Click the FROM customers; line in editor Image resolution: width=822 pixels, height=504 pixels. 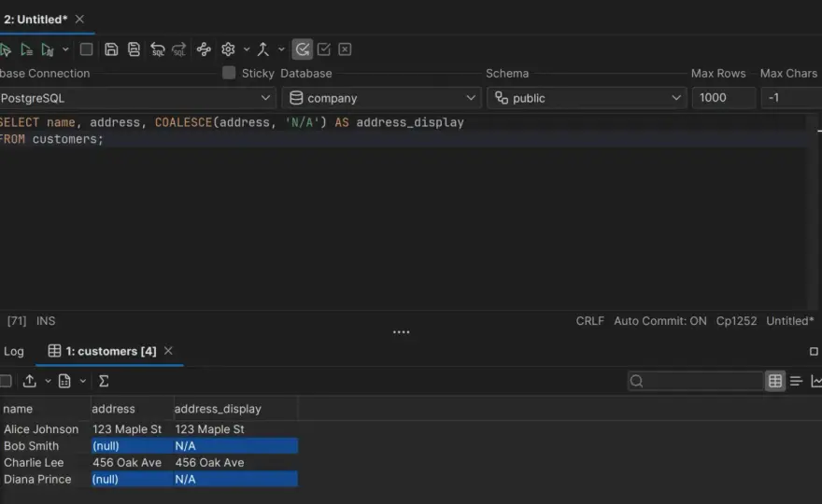click(x=51, y=139)
